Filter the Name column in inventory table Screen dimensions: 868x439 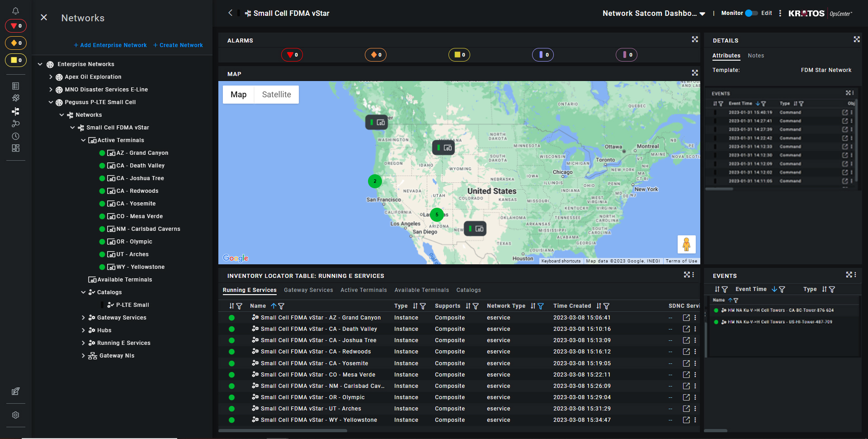(x=281, y=306)
